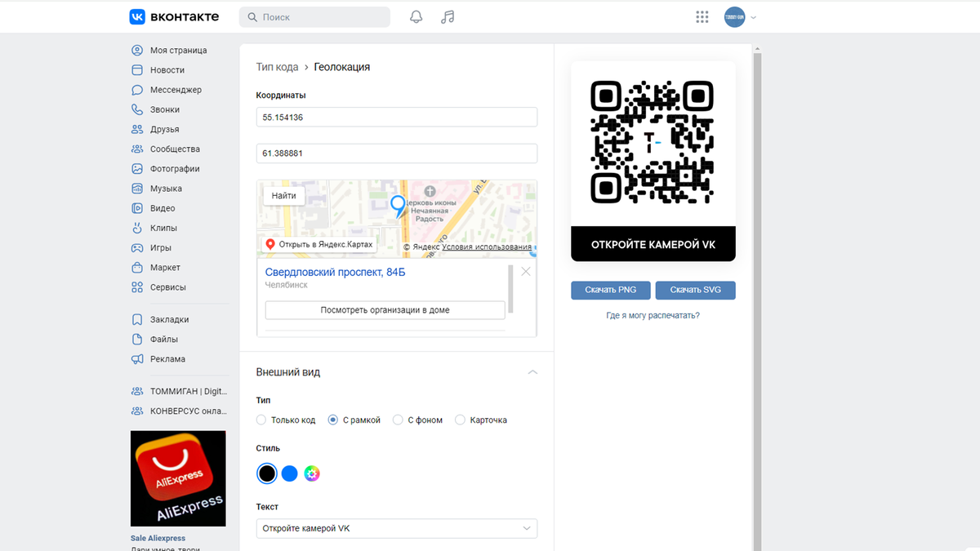Click the Сервисы sidebar icon
The height and width of the screenshot is (551, 980).
137,287
